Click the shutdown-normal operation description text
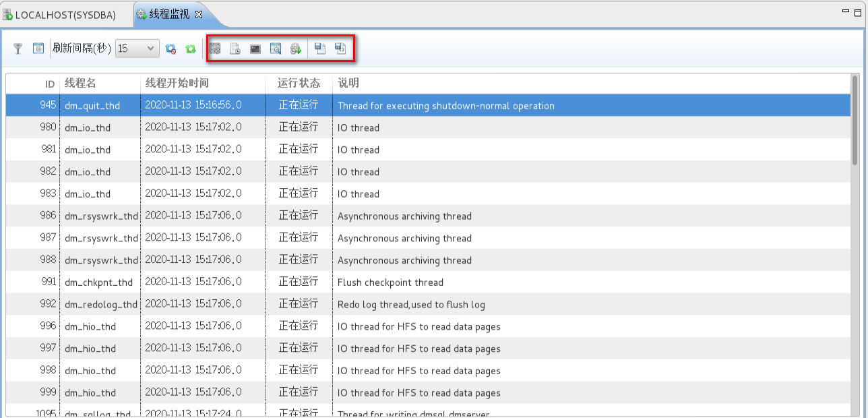868x418 pixels. click(446, 106)
